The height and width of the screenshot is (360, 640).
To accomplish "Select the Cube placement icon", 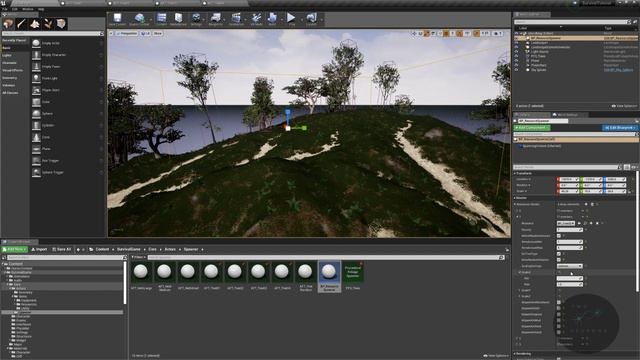I will coord(36,102).
